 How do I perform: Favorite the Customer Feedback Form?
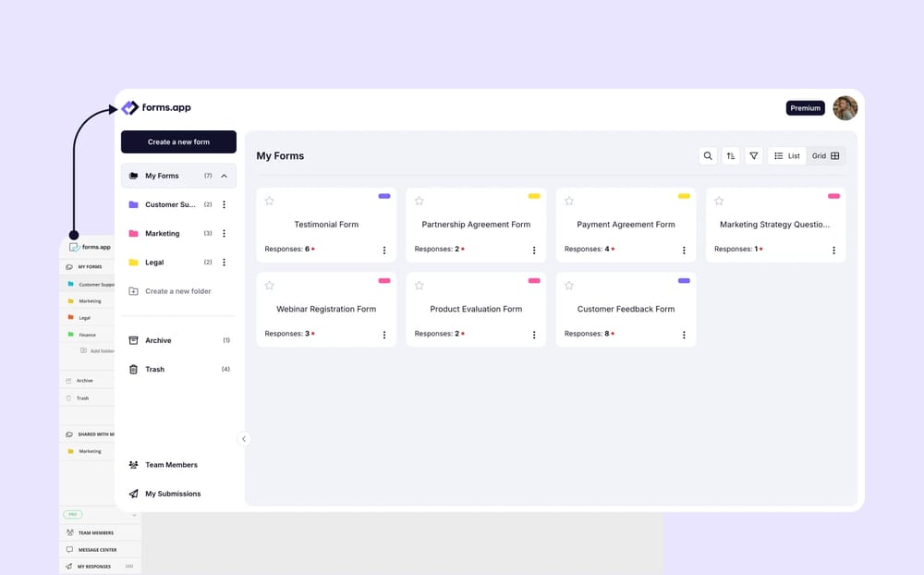coord(569,285)
